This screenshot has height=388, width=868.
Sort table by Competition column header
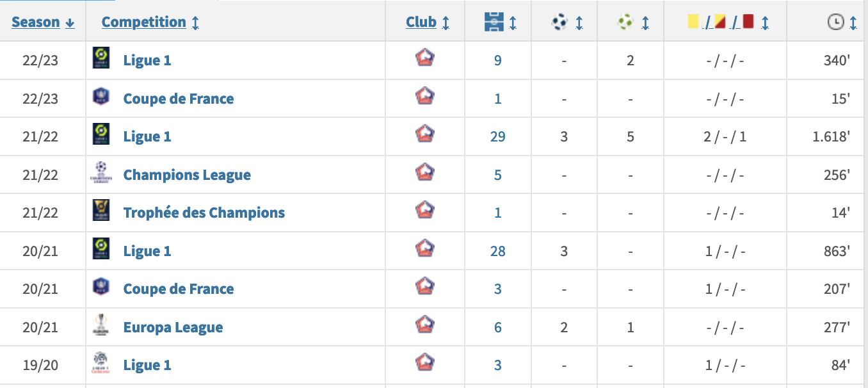(150, 22)
